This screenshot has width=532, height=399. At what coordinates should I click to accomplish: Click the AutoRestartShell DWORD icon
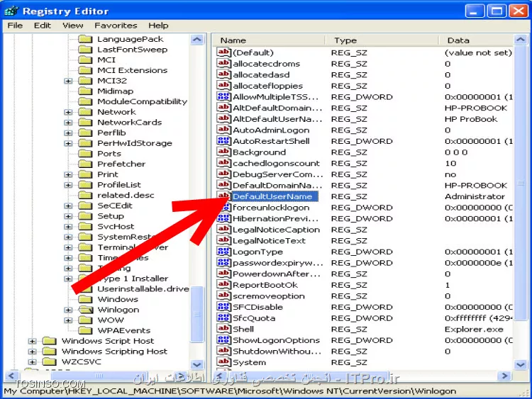pyautogui.click(x=223, y=141)
